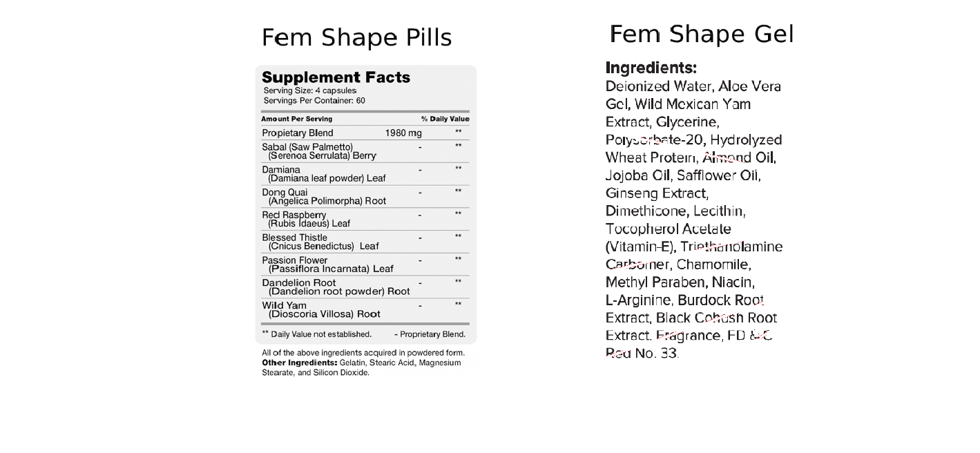Click the % Daily Value column header

click(445, 119)
